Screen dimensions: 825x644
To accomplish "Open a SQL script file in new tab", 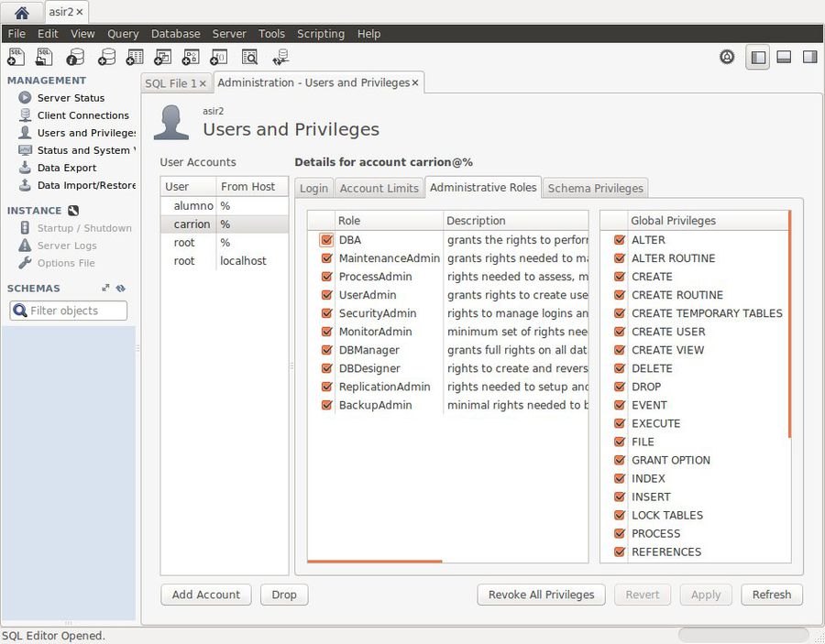I will coord(42,57).
